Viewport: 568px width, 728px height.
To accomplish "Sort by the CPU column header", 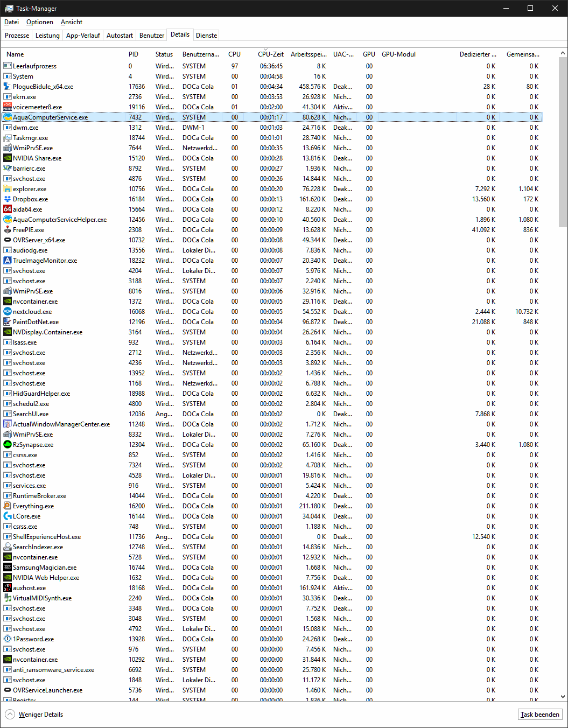I will (x=234, y=54).
